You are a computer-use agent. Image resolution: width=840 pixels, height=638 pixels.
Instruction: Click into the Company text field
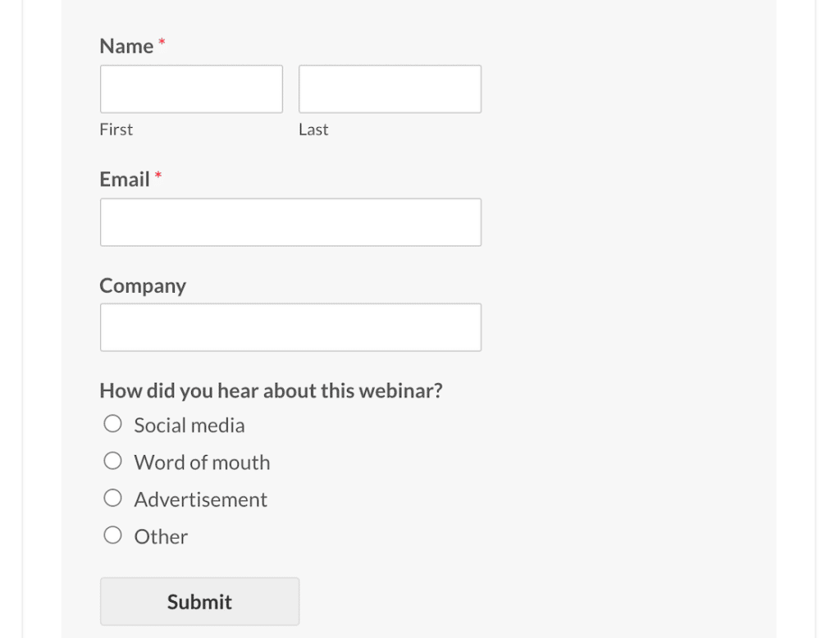[290, 328]
